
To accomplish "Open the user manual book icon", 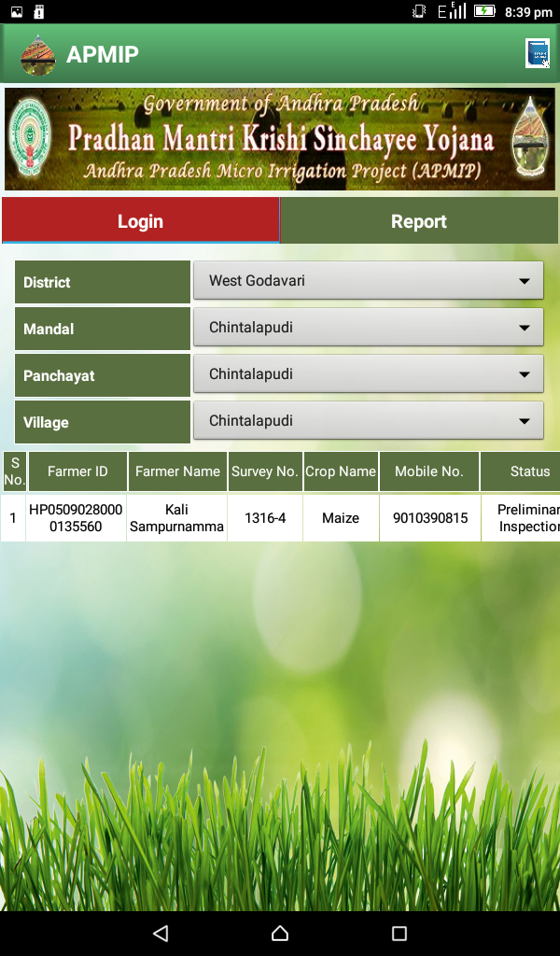I will coord(537,53).
